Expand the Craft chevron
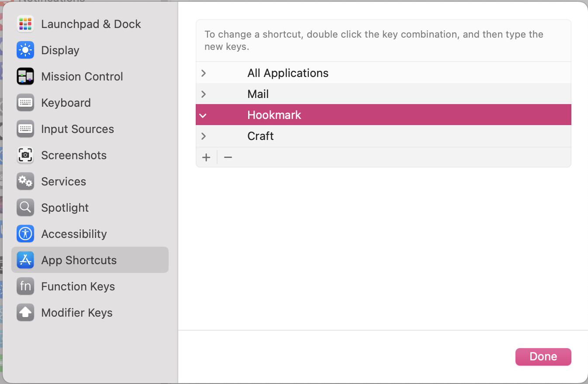 coord(204,136)
